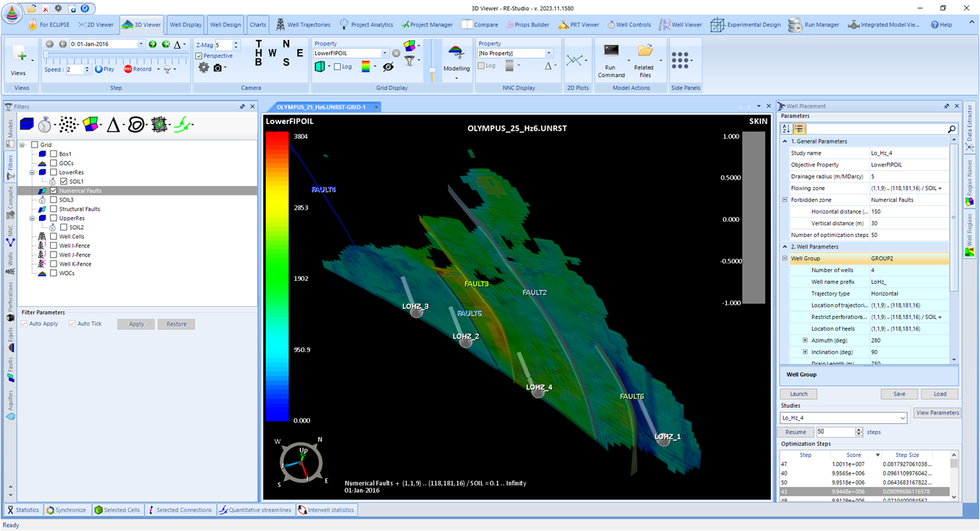
Task: Click the Modelling tool icon
Action: (x=456, y=54)
